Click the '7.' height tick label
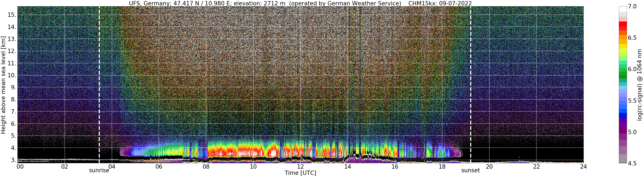Viewport: 644px width, 177px height. (13, 112)
